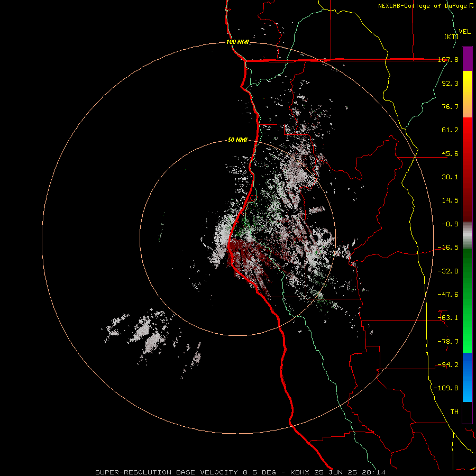Click the gray near-zero segment of color bar

[467, 234]
